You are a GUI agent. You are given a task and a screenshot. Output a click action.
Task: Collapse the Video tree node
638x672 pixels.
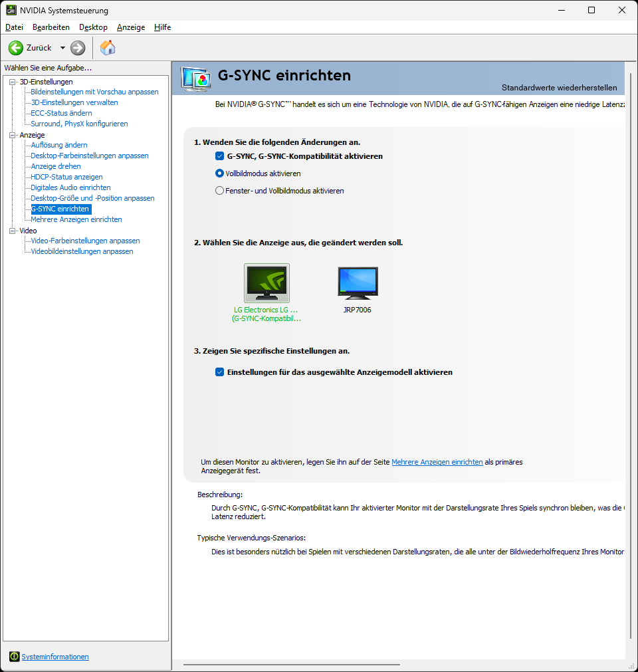click(x=13, y=231)
